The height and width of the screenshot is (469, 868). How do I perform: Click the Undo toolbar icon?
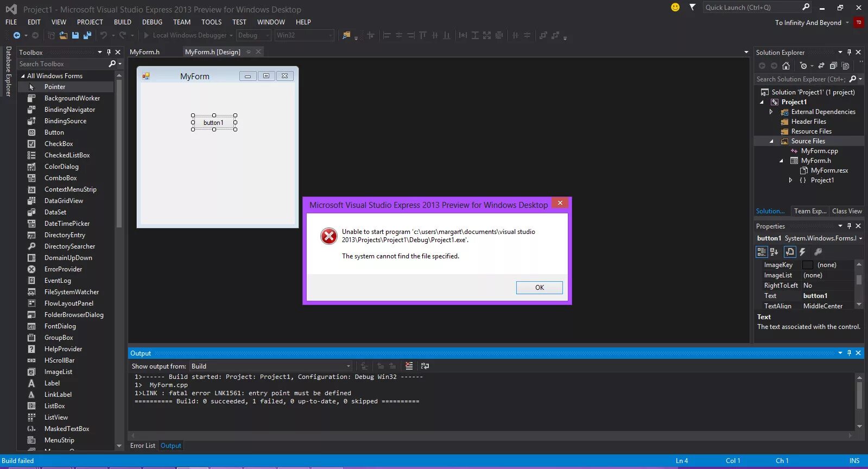[x=103, y=35]
